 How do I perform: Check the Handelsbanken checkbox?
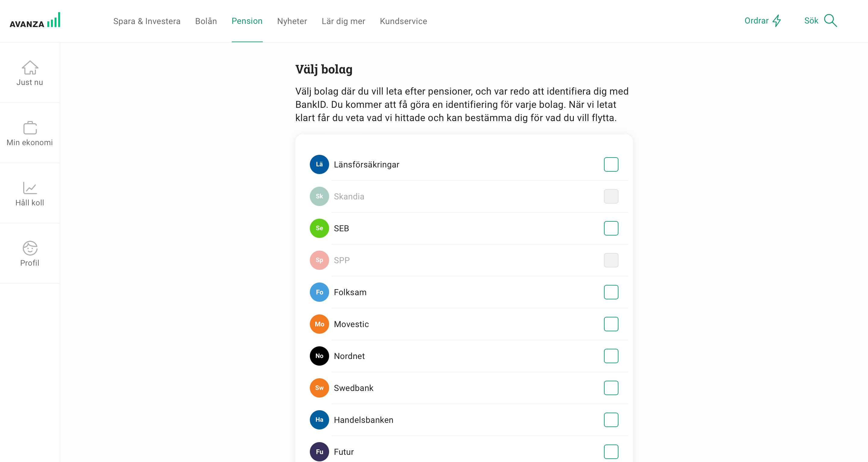(611, 420)
